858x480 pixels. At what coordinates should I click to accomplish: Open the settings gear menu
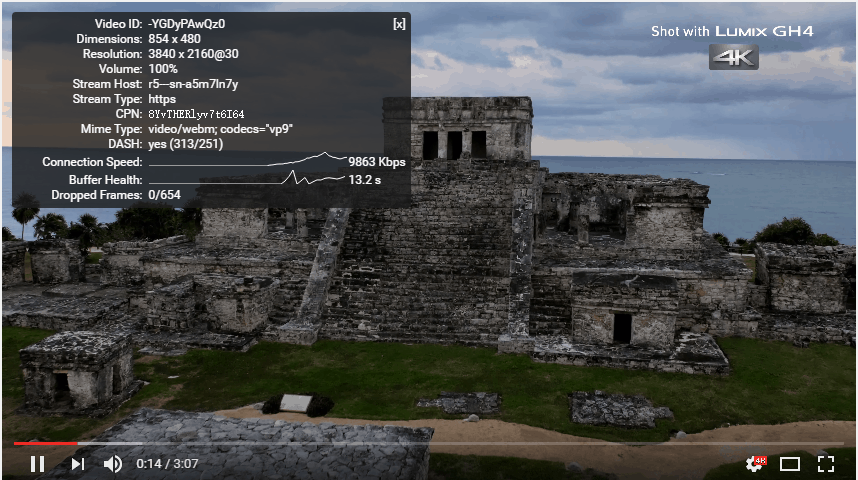pos(755,464)
